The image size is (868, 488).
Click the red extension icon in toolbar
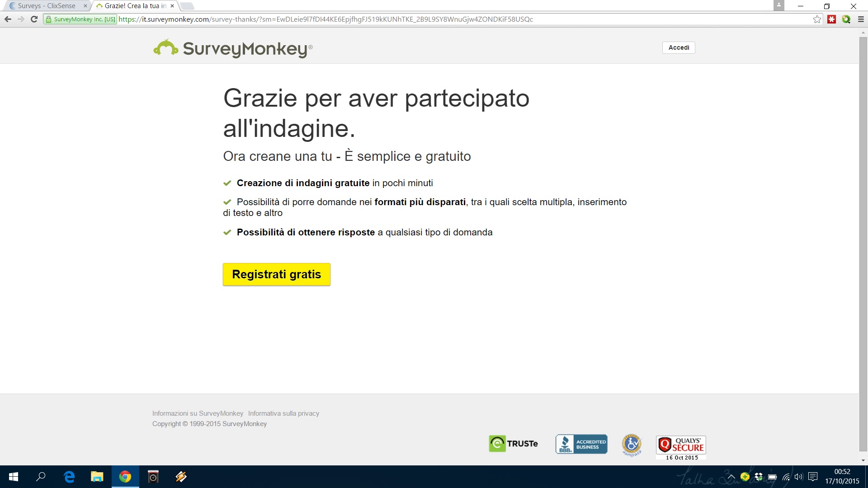coord(831,19)
